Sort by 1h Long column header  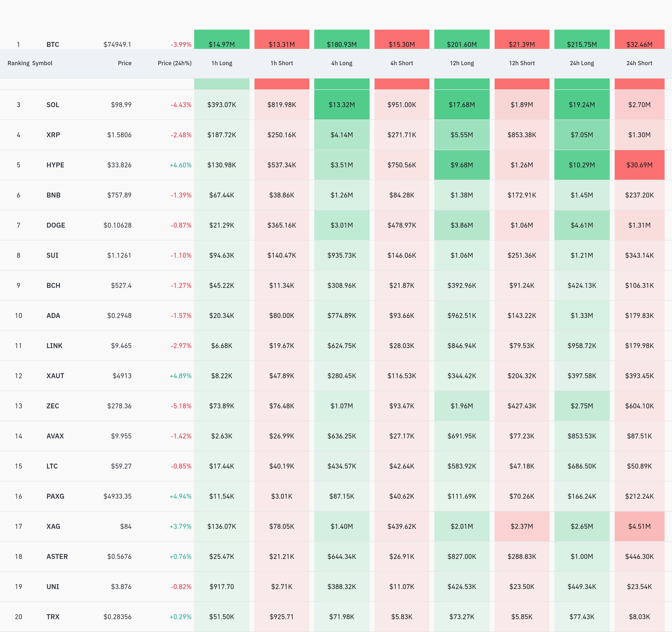pyautogui.click(x=222, y=63)
